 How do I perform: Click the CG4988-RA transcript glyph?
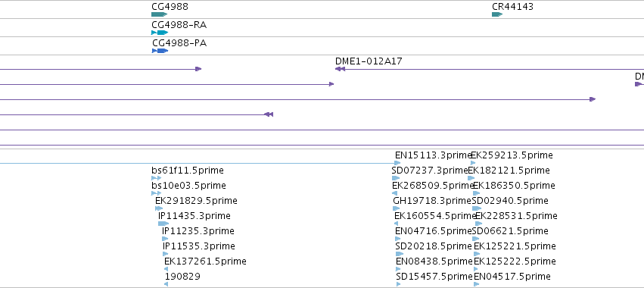160,33
